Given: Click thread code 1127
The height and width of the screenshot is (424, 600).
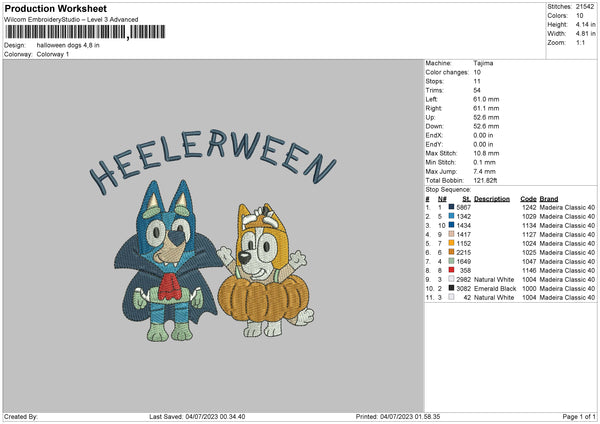Looking at the screenshot, I should coord(529,234).
